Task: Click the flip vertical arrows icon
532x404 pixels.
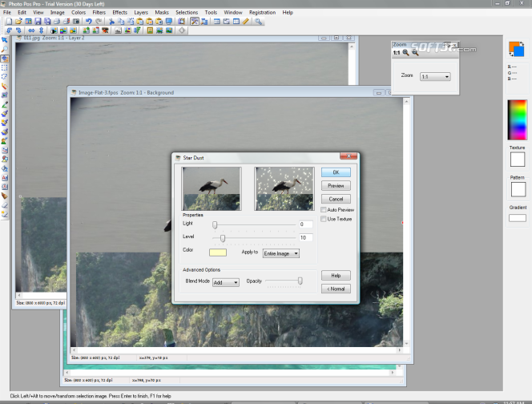Action: point(41,30)
